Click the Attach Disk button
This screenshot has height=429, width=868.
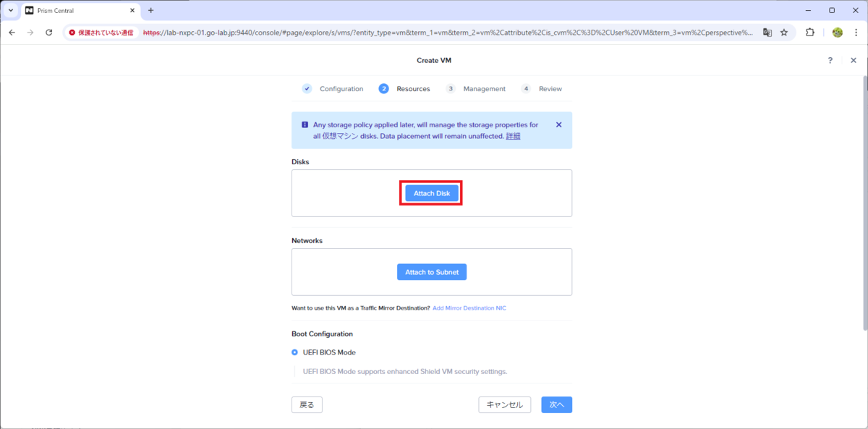tap(431, 193)
